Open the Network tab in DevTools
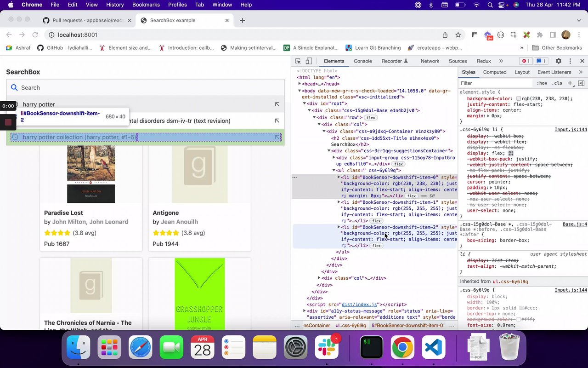Image resolution: width=588 pixels, height=368 pixels. (430, 61)
